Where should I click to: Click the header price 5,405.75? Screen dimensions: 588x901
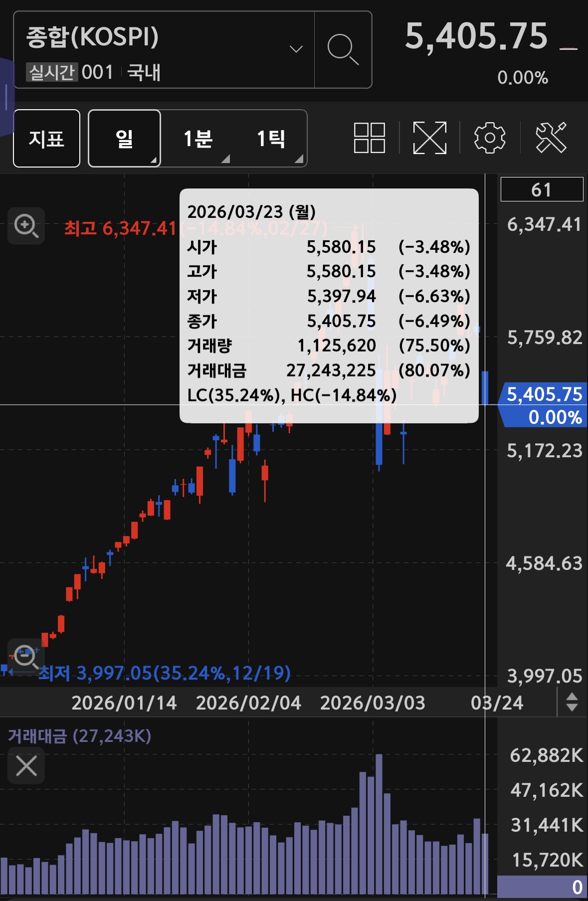click(x=476, y=36)
